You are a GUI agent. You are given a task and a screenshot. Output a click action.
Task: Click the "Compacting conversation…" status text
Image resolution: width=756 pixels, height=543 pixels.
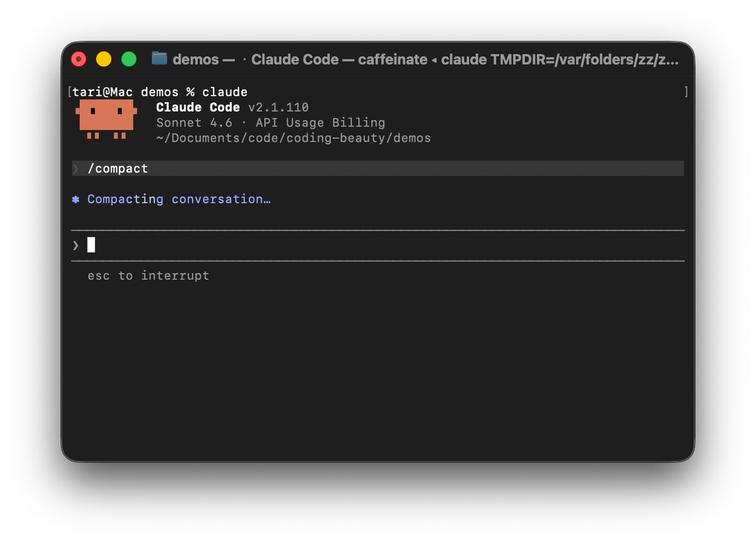pyautogui.click(x=179, y=199)
